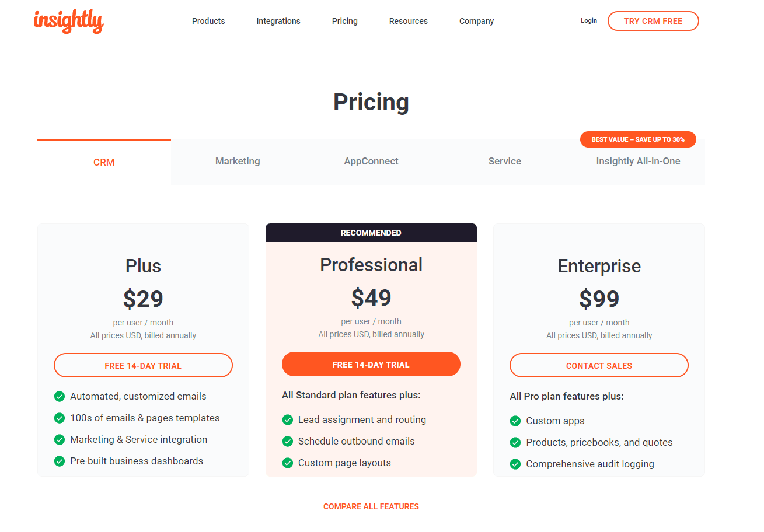764x532 pixels.
Task: Switch to the Service tab
Action: coord(504,161)
